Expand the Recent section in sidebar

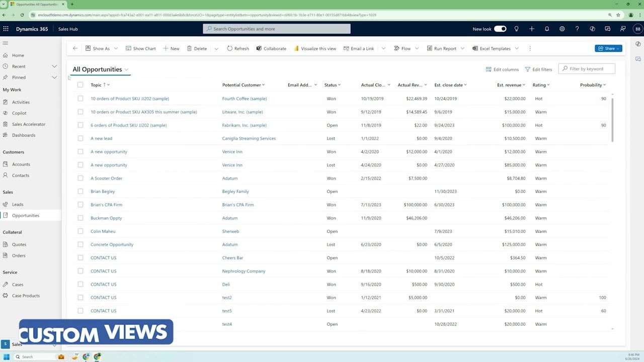[x=54, y=66]
